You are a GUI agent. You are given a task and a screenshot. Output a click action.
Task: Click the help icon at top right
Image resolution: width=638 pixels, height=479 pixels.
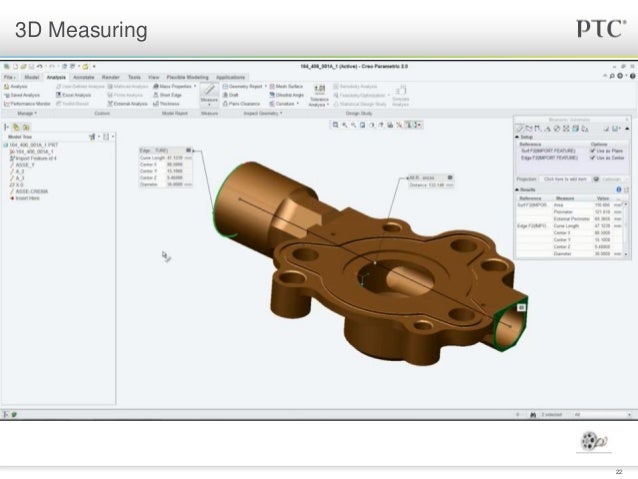point(633,76)
